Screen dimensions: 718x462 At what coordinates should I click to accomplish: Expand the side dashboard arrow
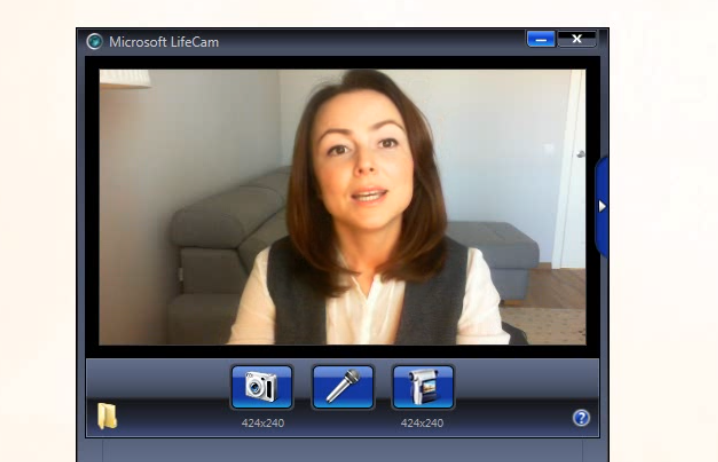pyautogui.click(x=602, y=206)
